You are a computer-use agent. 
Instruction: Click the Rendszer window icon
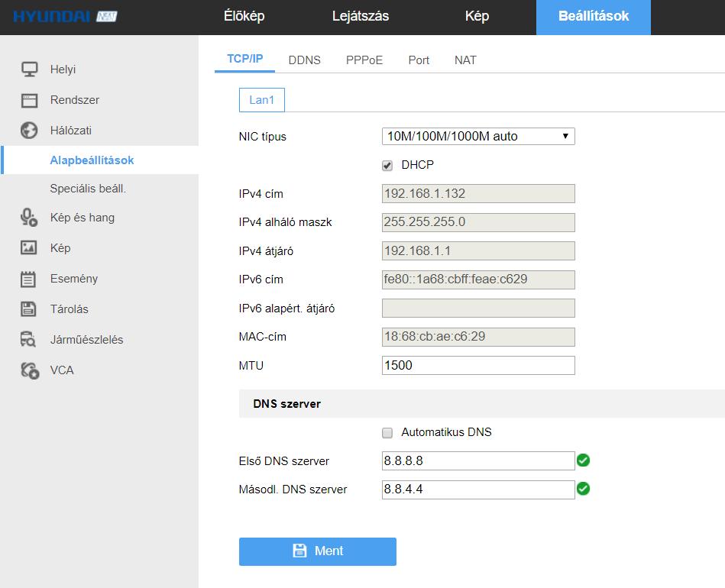tap(29, 100)
